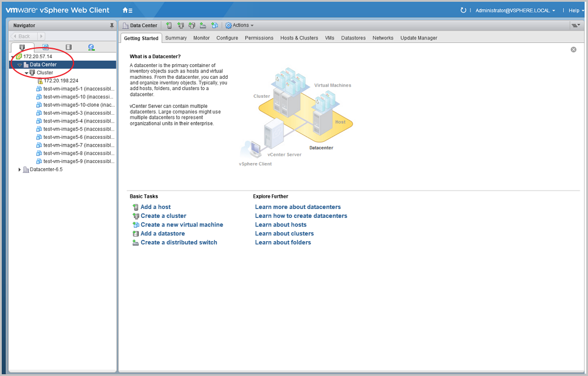Close the Getting Started info panel
This screenshot has width=588, height=376.
pyautogui.click(x=573, y=49)
